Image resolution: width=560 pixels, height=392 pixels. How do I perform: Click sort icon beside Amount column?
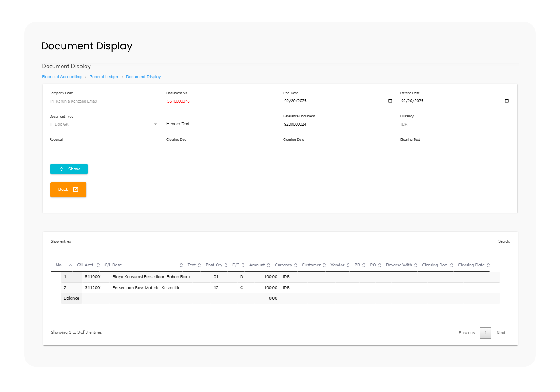(x=269, y=265)
